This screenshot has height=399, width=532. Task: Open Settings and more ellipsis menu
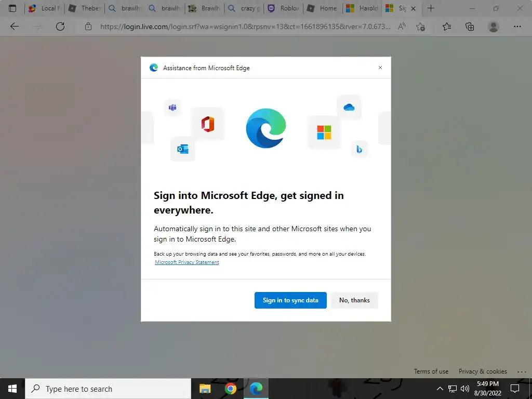pos(517,26)
